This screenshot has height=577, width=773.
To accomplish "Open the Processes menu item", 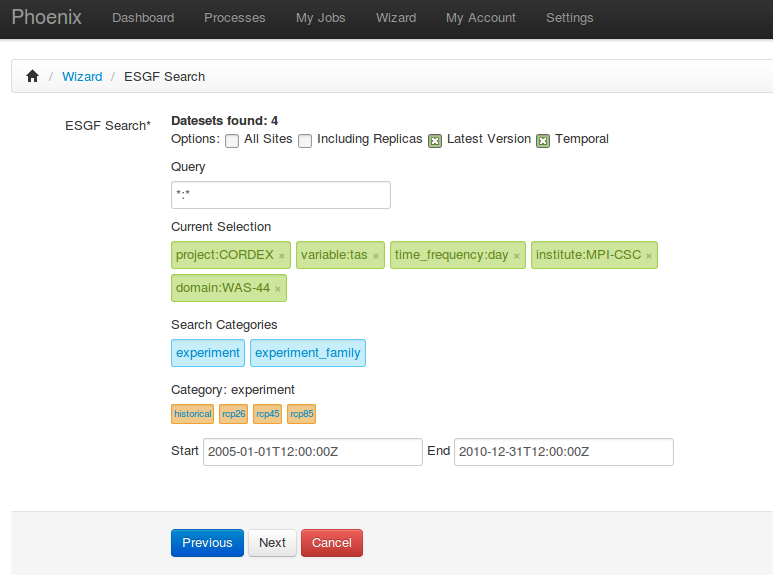I will point(235,18).
